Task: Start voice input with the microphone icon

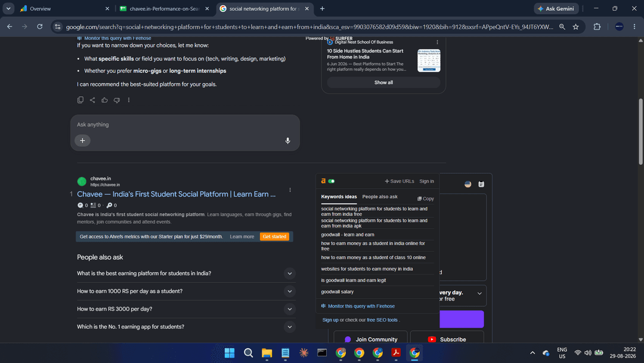Action: click(x=287, y=140)
